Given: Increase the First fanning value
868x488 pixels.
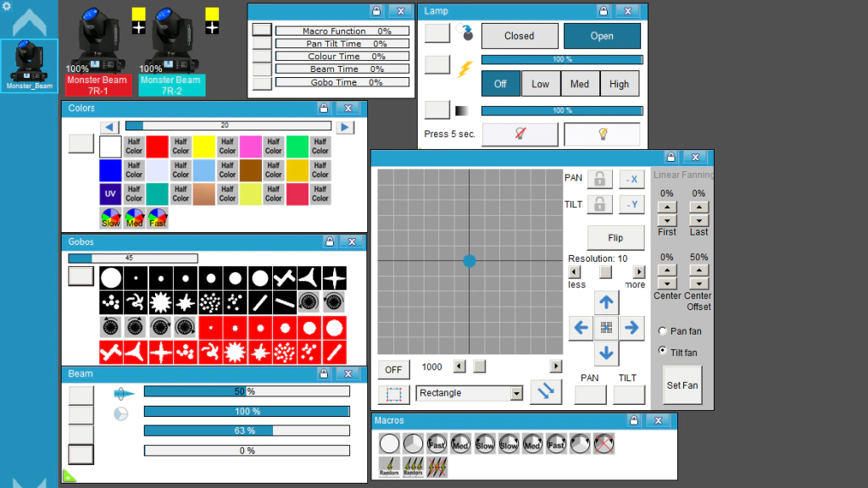Looking at the screenshot, I should click(x=667, y=207).
